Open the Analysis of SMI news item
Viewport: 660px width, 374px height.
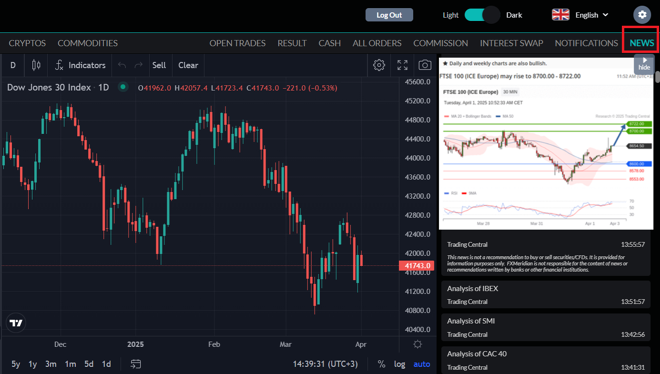click(546, 327)
